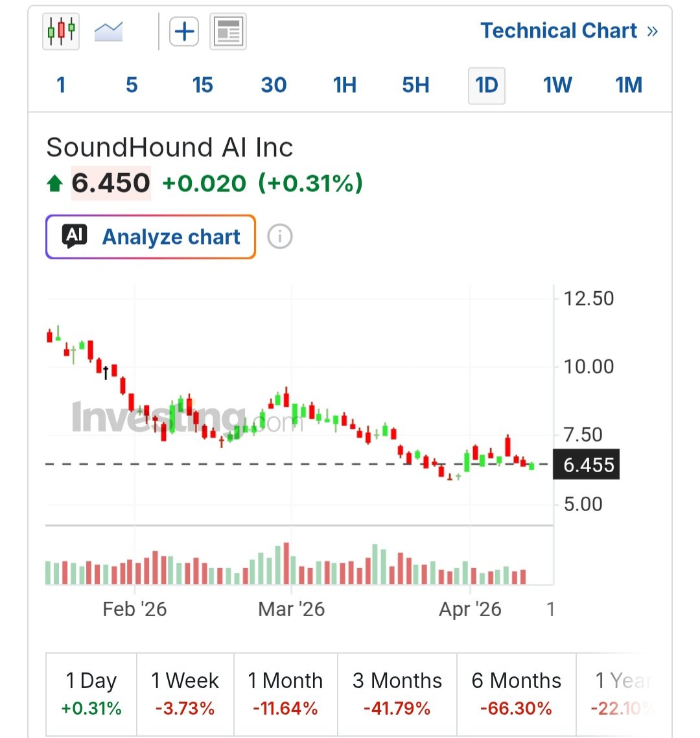The width and height of the screenshot is (700, 738).
Task: Click the AI speech-bubble logo in Analyze chart
Action: (x=73, y=236)
